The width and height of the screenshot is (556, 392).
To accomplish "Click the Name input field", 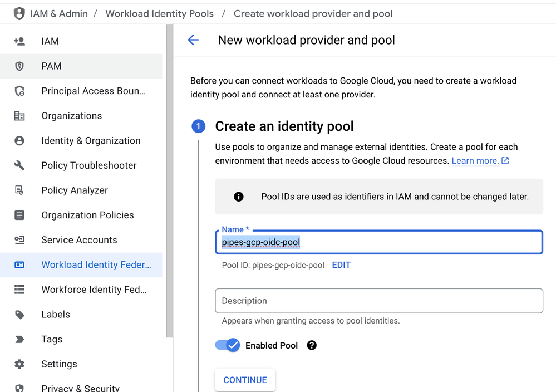I will (x=379, y=242).
